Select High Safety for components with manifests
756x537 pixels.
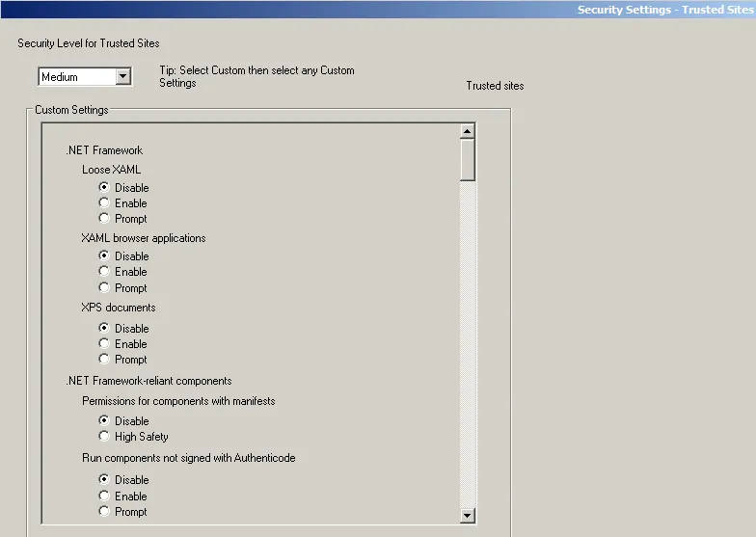(104, 437)
